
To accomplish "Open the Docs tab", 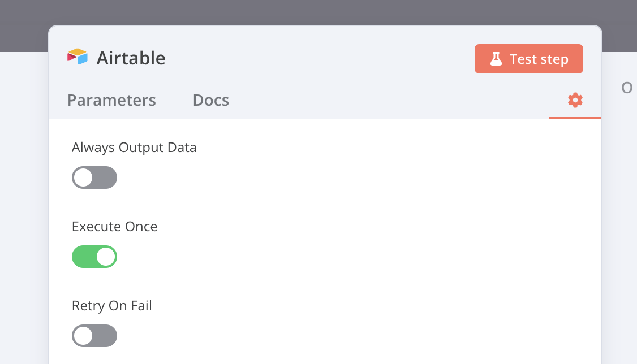I will pos(211,100).
